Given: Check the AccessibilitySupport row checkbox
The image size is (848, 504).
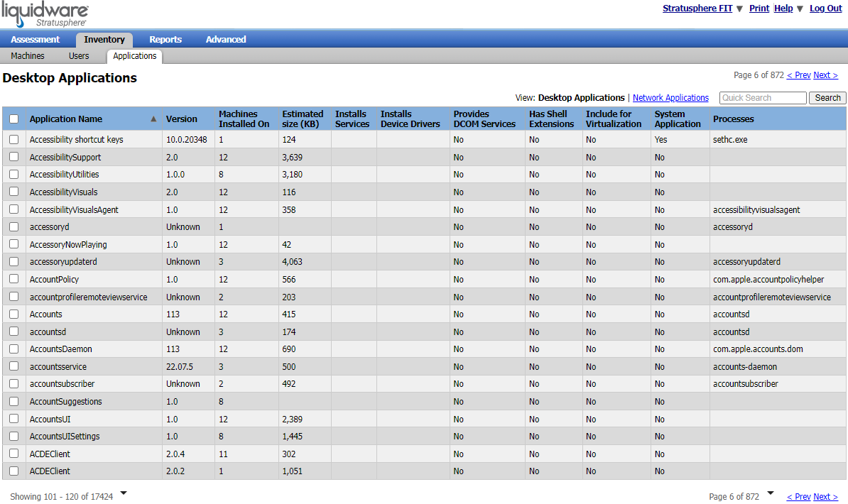Looking at the screenshot, I should (14, 157).
